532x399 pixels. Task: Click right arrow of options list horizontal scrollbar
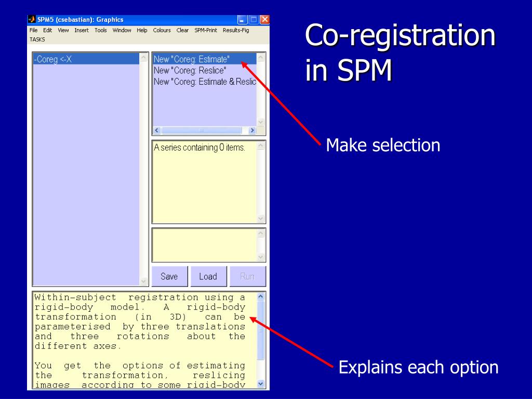click(252, 130)
